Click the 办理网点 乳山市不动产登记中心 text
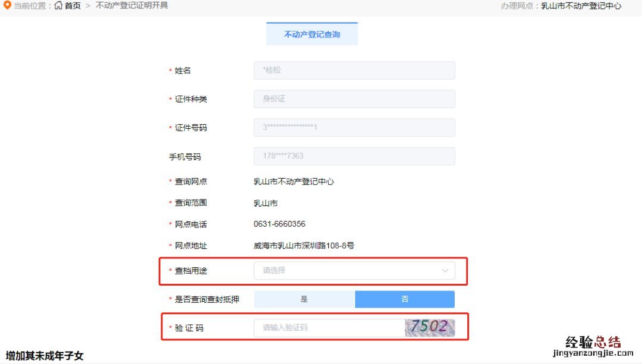 [581, 6]
